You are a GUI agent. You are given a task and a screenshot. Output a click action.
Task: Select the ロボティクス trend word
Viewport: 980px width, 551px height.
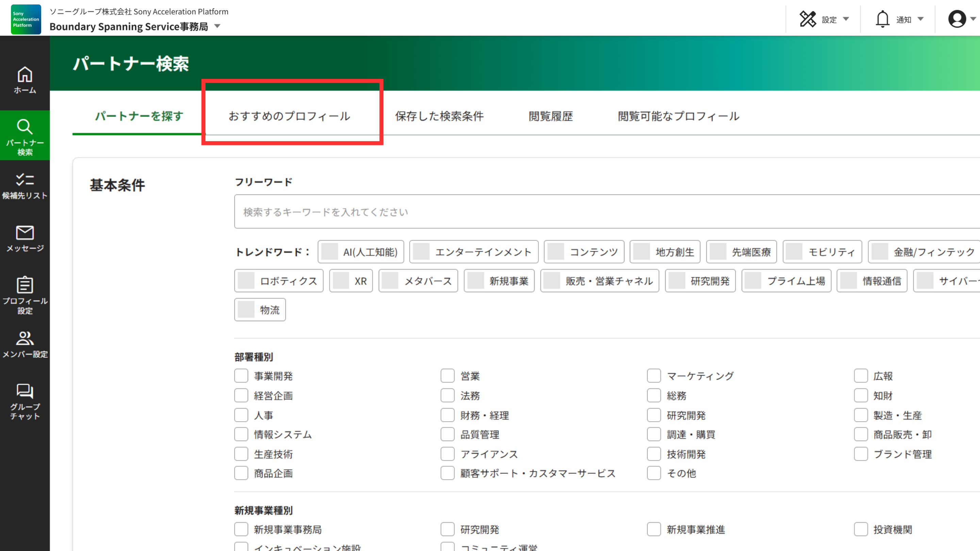coord(279,281)
